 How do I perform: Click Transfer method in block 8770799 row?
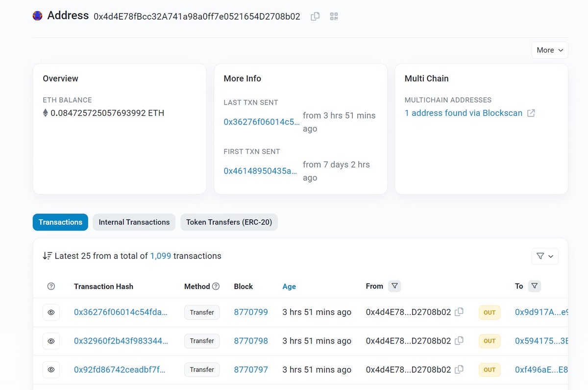click(202, 312)
